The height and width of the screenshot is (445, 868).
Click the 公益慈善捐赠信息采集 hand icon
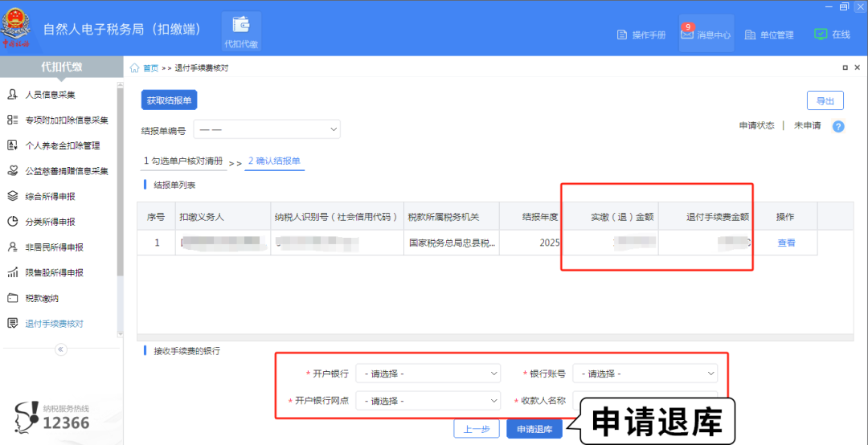[13, 171]
